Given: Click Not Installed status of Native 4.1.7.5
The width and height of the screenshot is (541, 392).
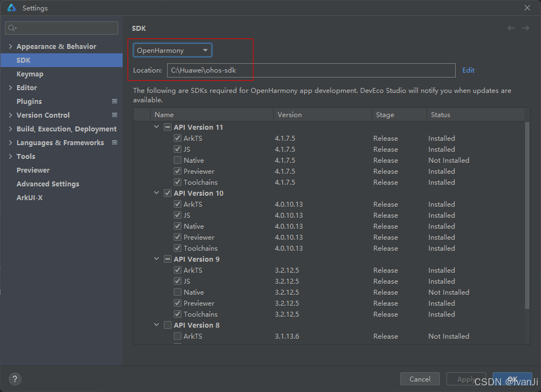Looking at the screenshot, I should (449, 161).
